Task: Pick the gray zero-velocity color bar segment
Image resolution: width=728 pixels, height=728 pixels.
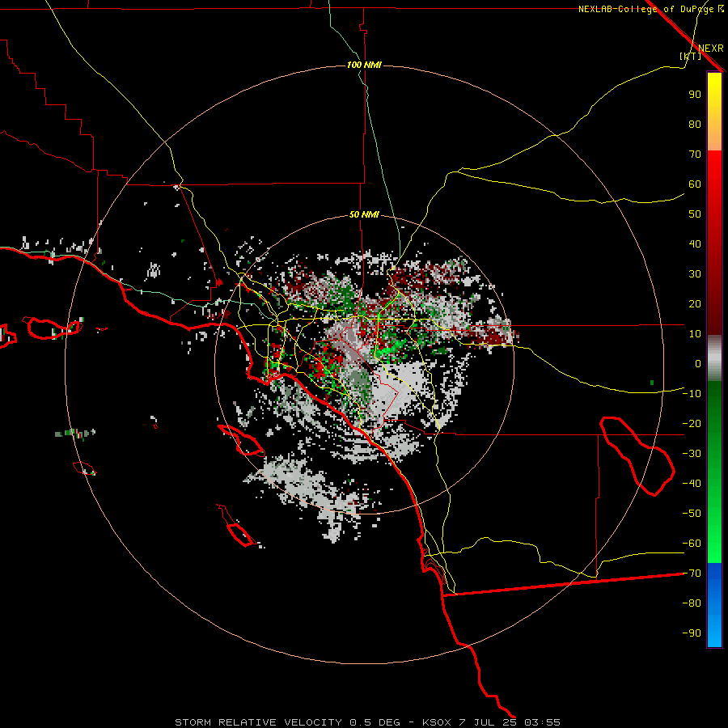Action: [714, 358]
